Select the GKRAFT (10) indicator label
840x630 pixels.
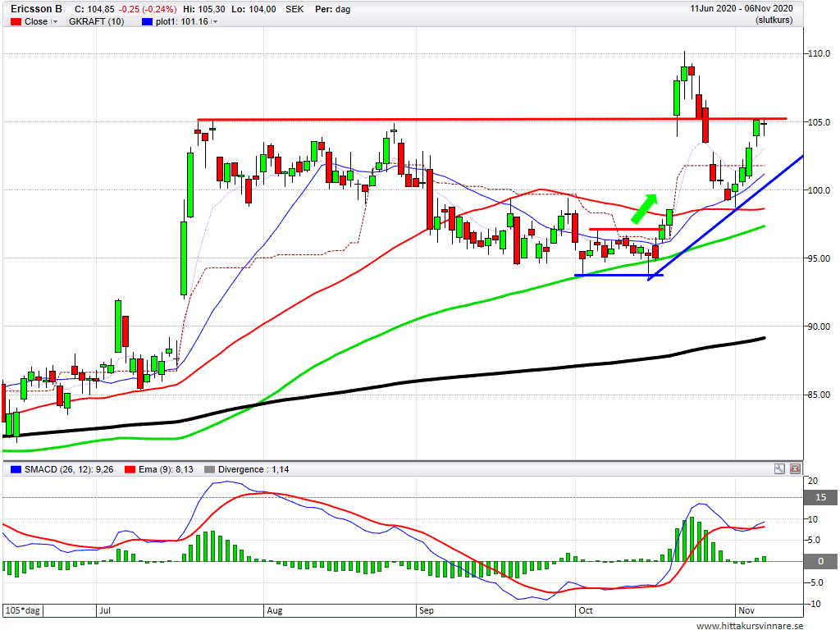pos(97,21)
